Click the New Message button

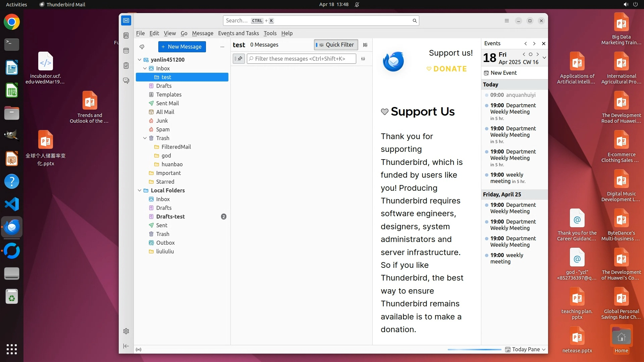182,47
